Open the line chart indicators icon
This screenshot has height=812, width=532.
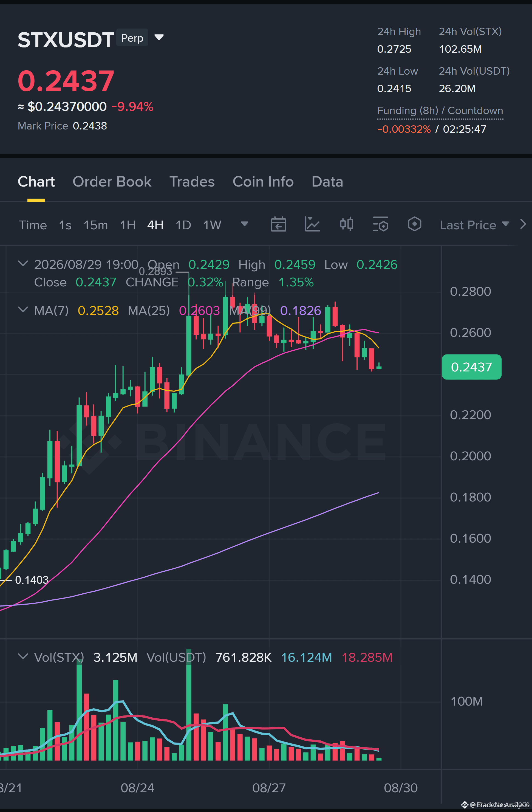coord(312,224)
